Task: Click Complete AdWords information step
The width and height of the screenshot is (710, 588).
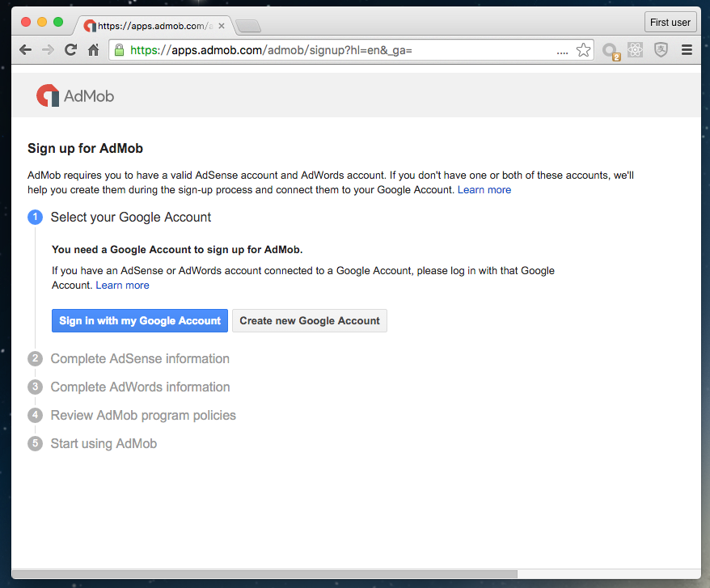Action: [x=141, y=387]
